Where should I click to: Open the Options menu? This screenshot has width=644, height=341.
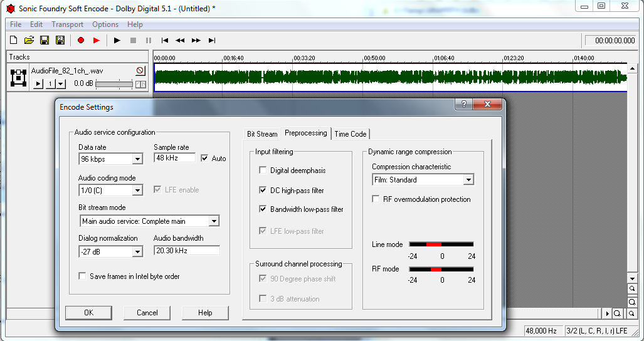[105, 24]
